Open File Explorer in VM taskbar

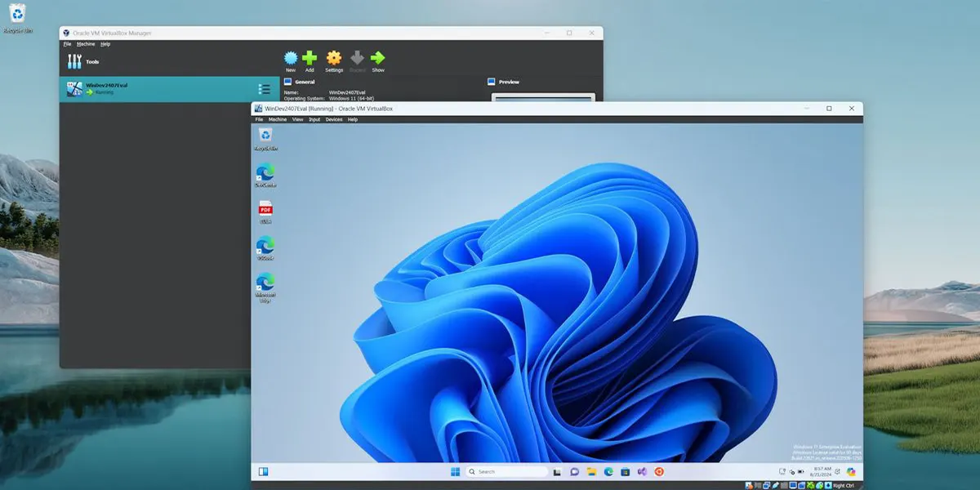tap(591, 472)
